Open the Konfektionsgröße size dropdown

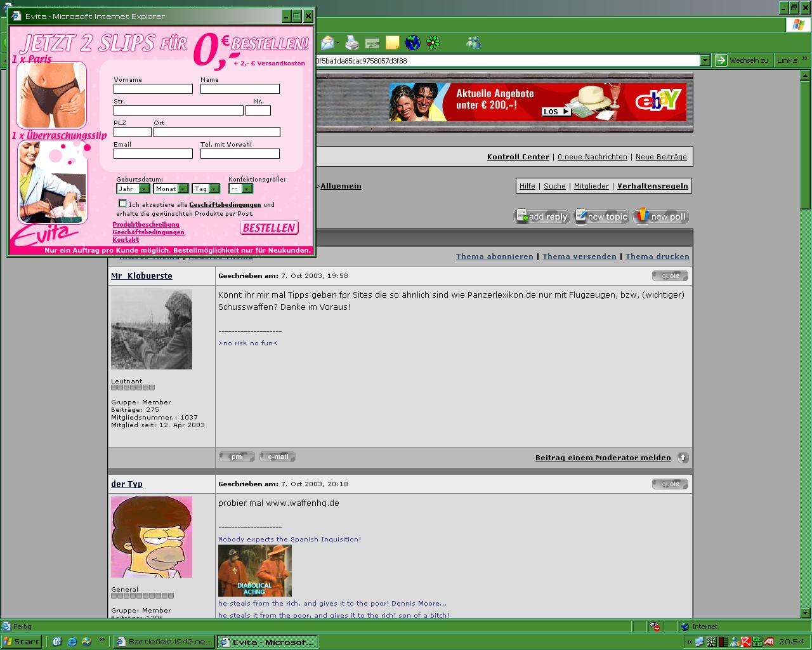coord(241,189)
